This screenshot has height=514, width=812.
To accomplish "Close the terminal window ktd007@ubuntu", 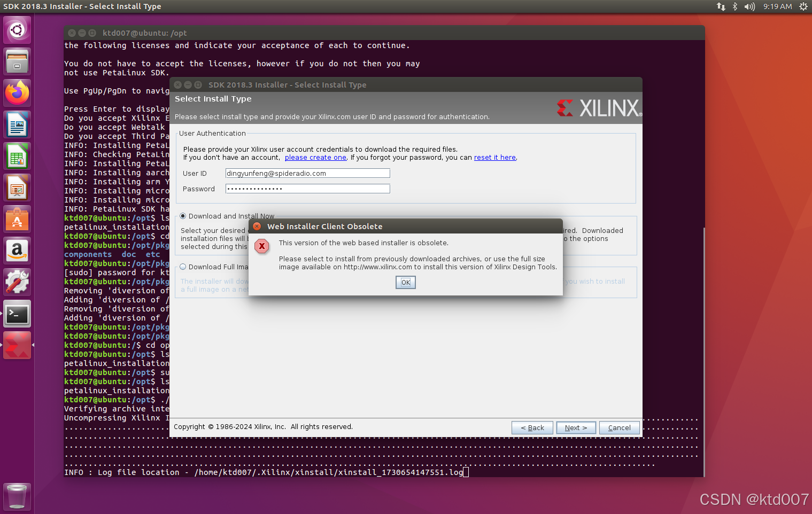I will (72, 33).
